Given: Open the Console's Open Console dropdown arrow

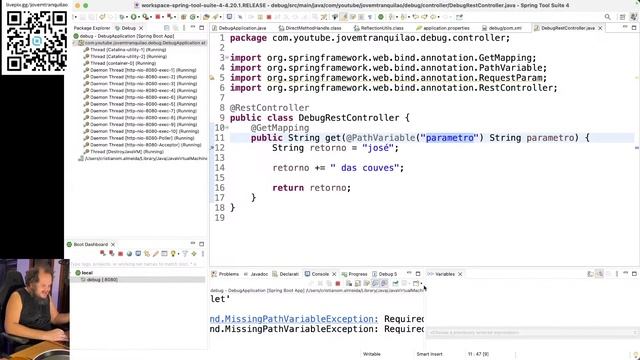Looking at the screenshot, I should click(x=421, y=283).
